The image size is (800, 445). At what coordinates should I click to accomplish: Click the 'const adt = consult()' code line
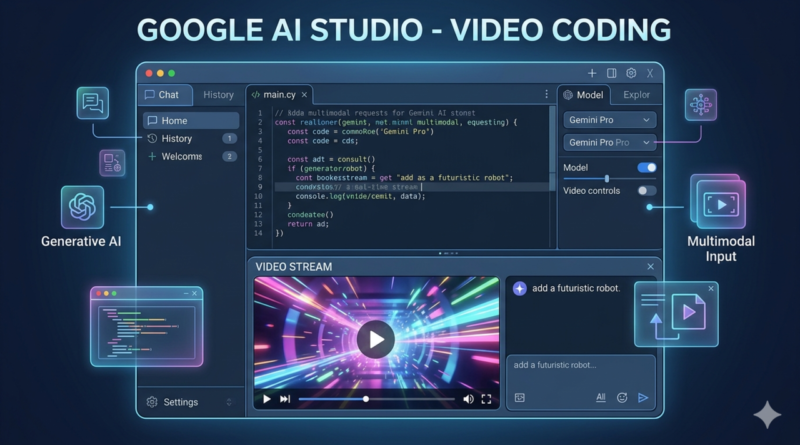(x=331, y=159)
